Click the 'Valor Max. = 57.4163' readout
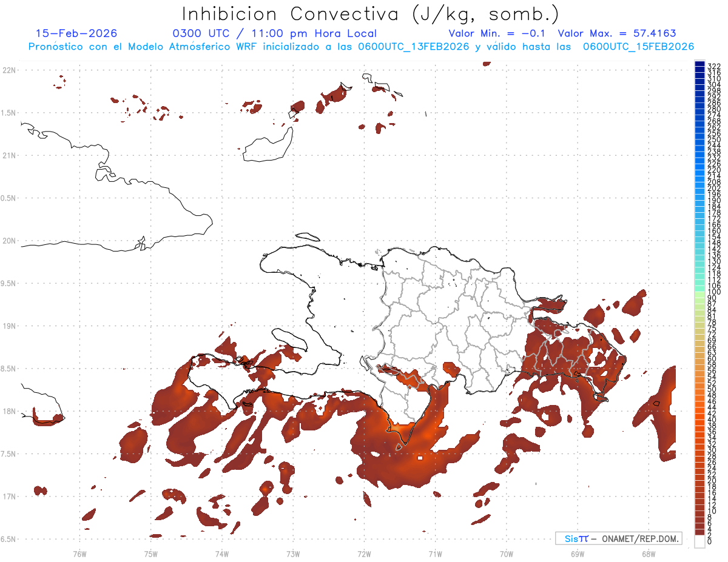Image resolution: width=728 pixels, height=562 pixels. pyautogui.click(x=617, y=33)
